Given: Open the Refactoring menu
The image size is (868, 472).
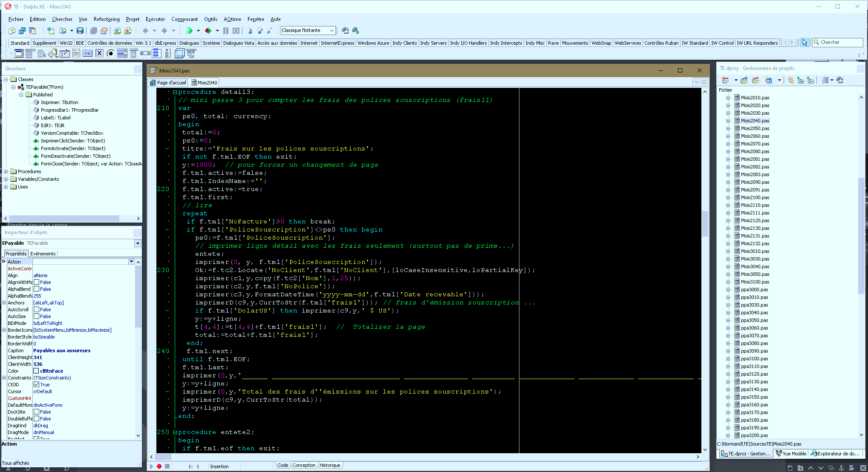Looking at the screenshot, I should point(107,19).
